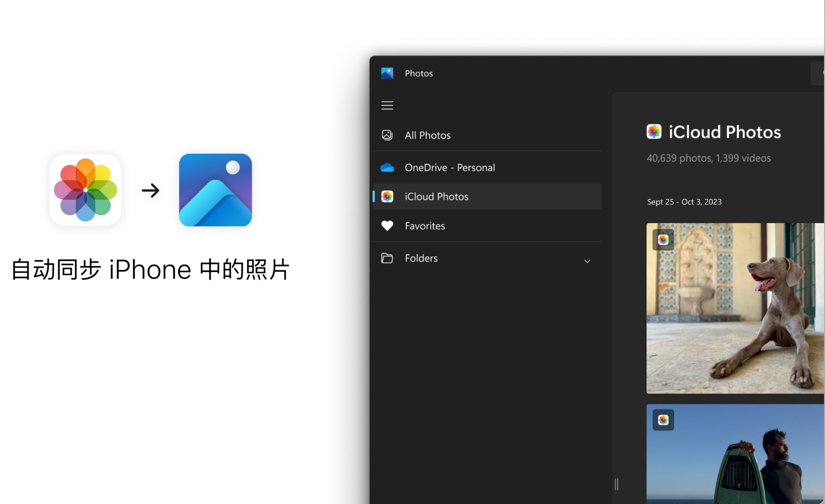Viewport: 825px width, 504px height.
Task: Click the sidebar pane resize handle
Action: [616, 484]
